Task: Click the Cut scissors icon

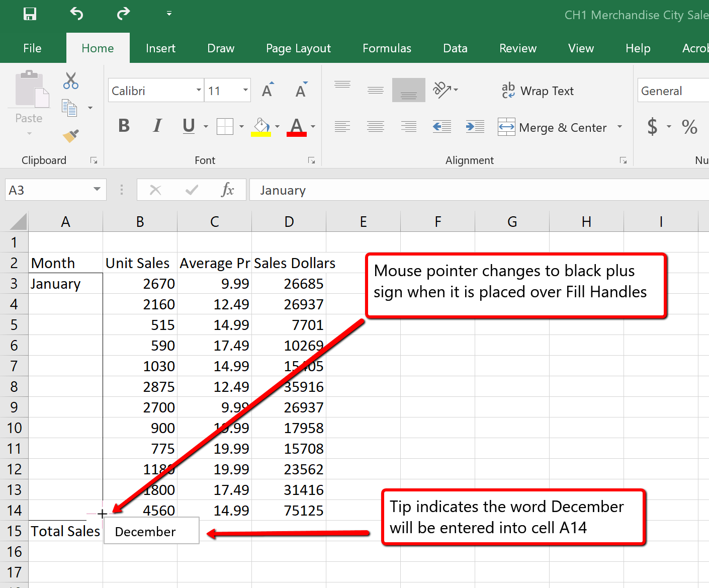Action: coord(71,80)
